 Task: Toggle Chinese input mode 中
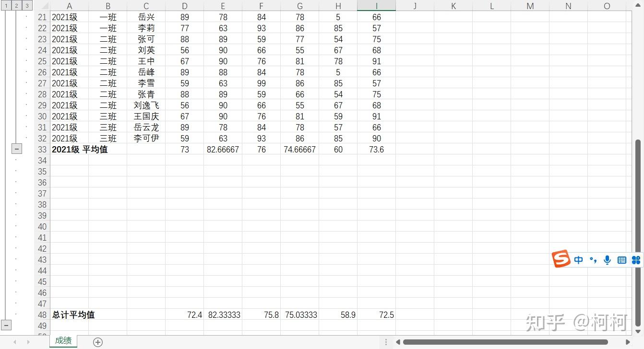(x=579, y=260)
